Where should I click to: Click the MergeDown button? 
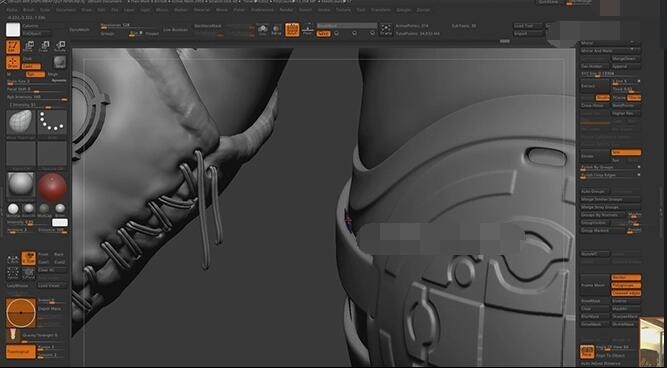pos(626,59)
